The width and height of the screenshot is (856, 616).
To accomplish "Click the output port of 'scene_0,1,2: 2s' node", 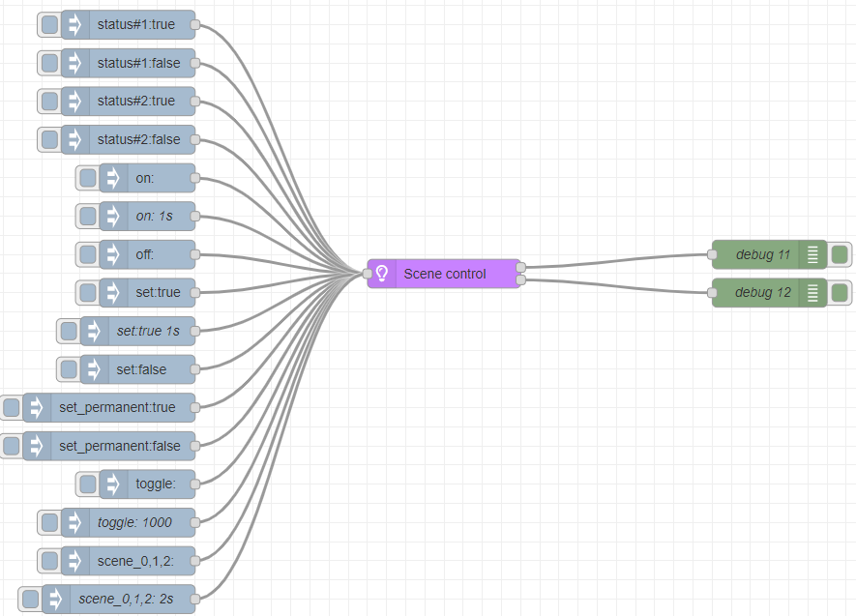I will coord(194,600).
